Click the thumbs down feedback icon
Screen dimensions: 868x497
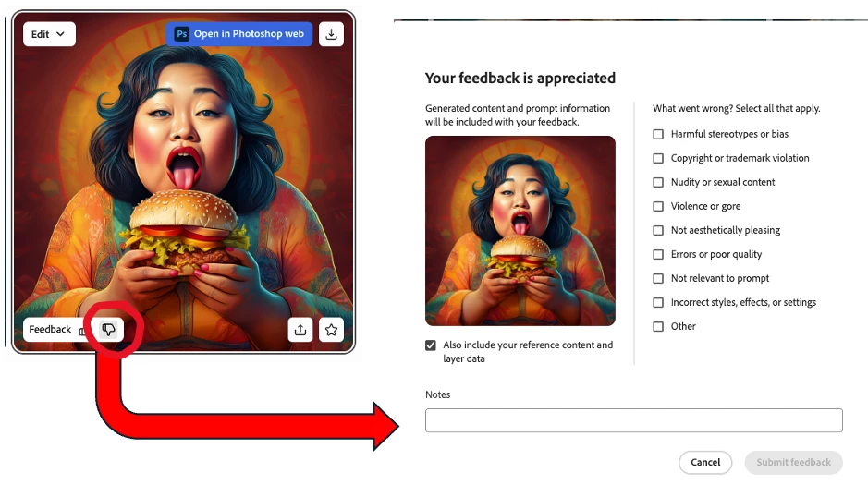(x=108, y=330)
